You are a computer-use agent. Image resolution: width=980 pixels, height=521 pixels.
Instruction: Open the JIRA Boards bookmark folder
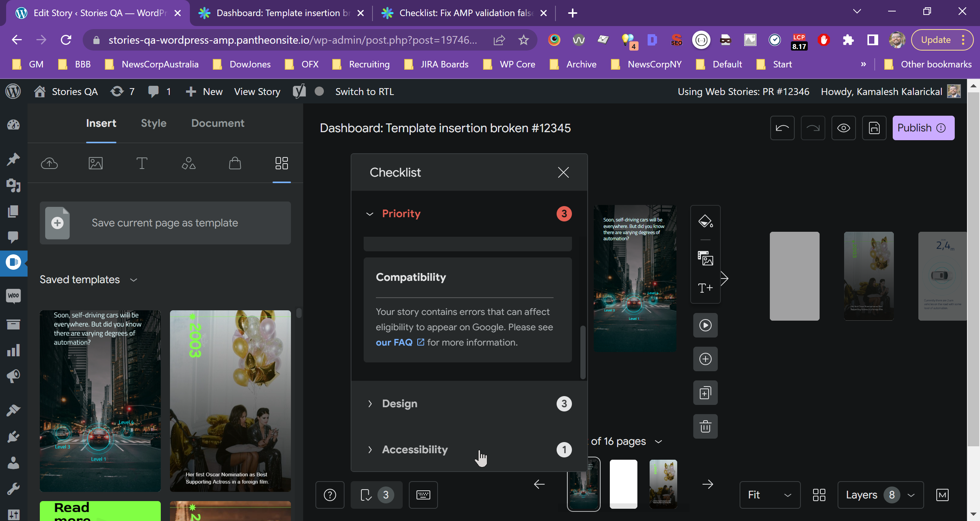coord(437,64)
